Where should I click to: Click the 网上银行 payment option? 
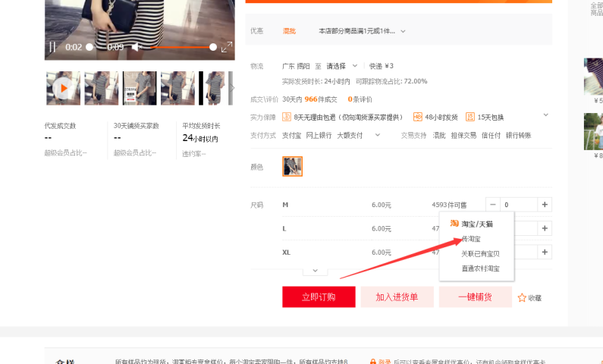tap(319, 135)
